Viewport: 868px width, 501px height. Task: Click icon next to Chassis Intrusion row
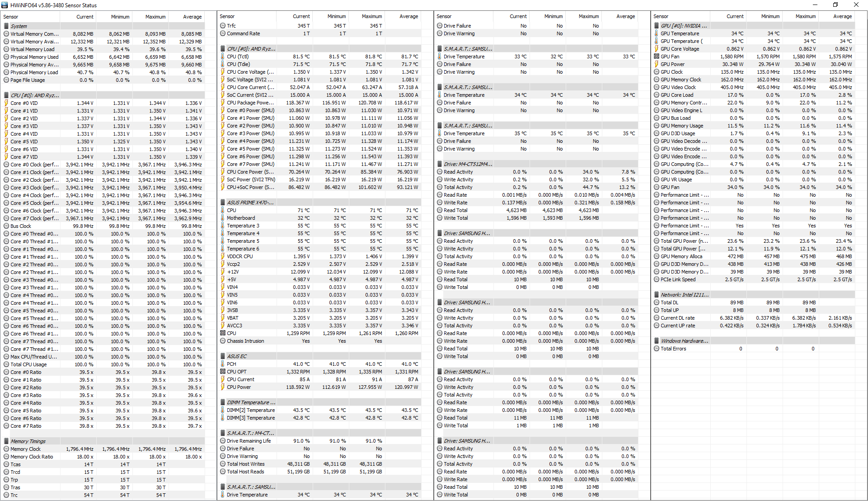pyautogui.click(x=223, y=341)
